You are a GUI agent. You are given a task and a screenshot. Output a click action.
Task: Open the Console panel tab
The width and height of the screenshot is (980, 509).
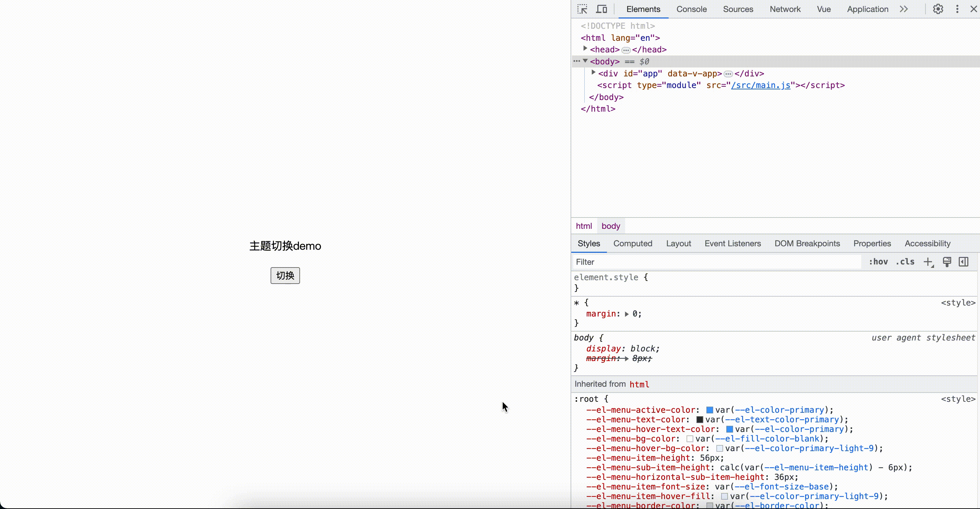pyautogui.click(x=692, y=9)
